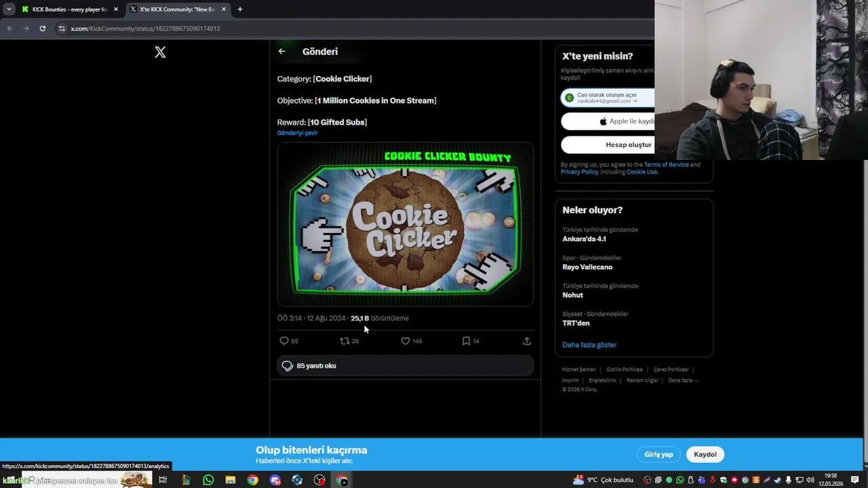Click the reply icon with 85 replies
The height and width of the screenshot is (488, 868).
(x=284, y=341)
